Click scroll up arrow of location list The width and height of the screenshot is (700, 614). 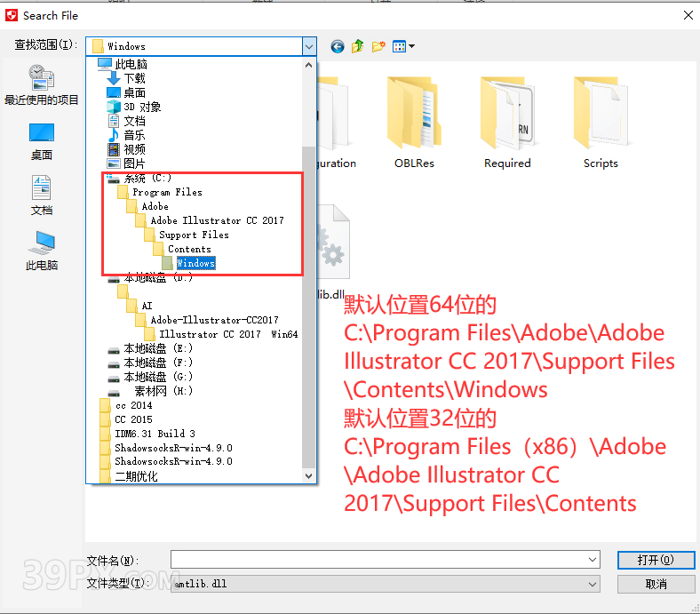coord(308,65)
